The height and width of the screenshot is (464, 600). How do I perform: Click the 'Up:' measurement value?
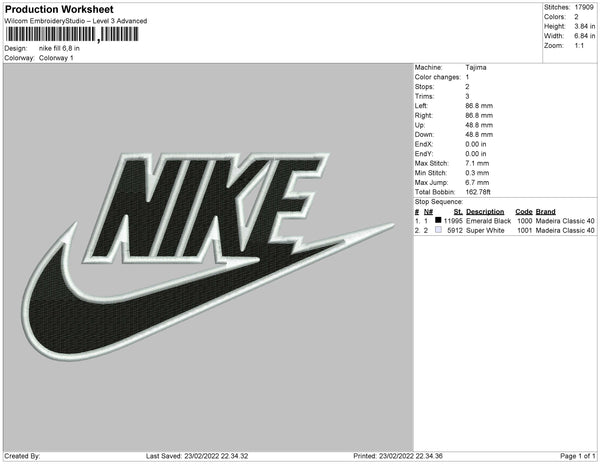pyautogui.click(x=479, y=125)
